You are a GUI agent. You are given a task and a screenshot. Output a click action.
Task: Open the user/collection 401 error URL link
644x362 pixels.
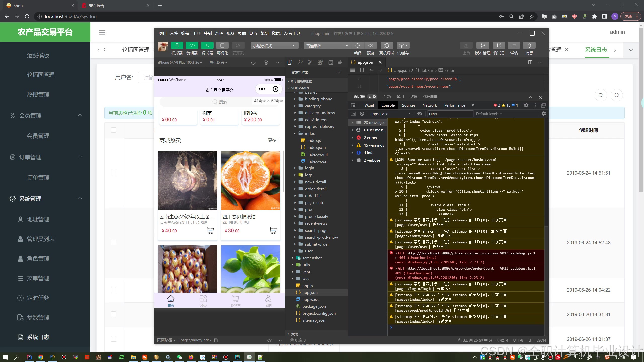452,253
